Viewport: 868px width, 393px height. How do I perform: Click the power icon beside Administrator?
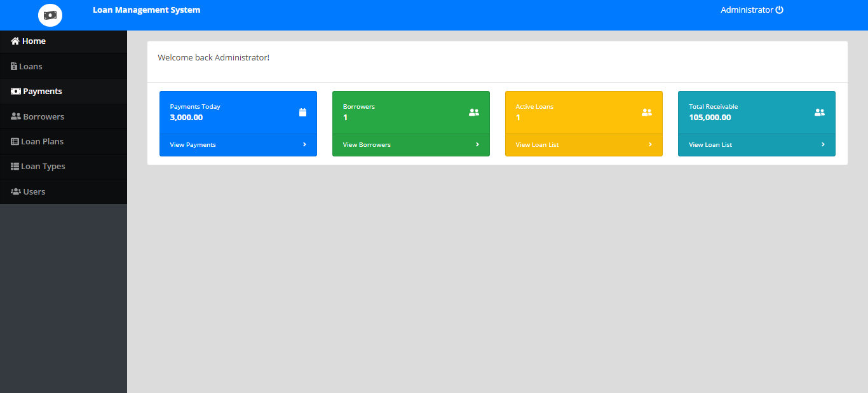[x=780, y=10]
